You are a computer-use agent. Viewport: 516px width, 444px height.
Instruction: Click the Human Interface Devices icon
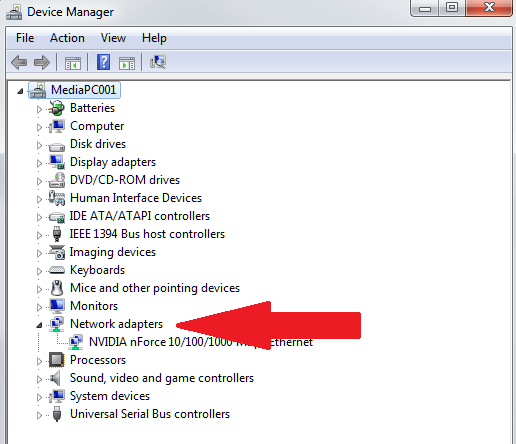point(57,198)
